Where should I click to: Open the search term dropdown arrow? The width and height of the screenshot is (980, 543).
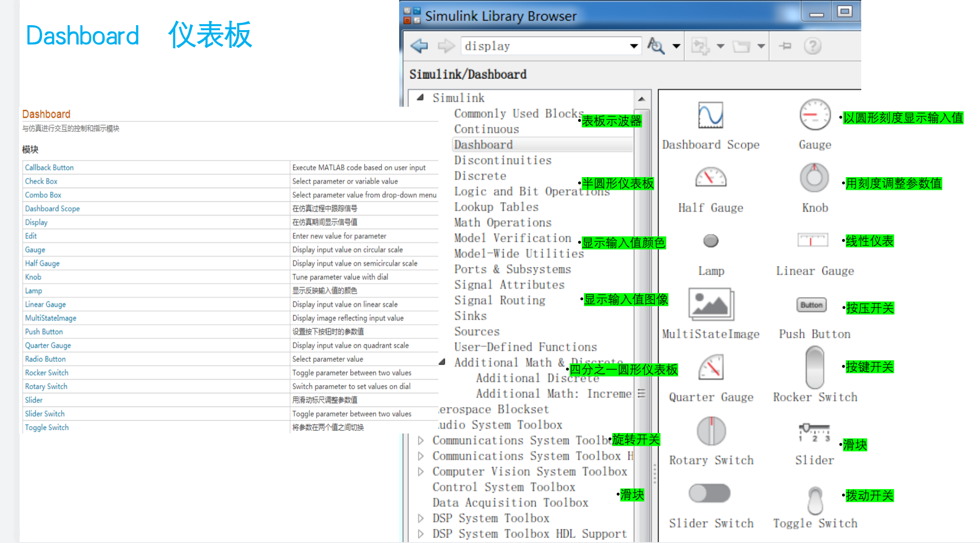click(634, 46)
